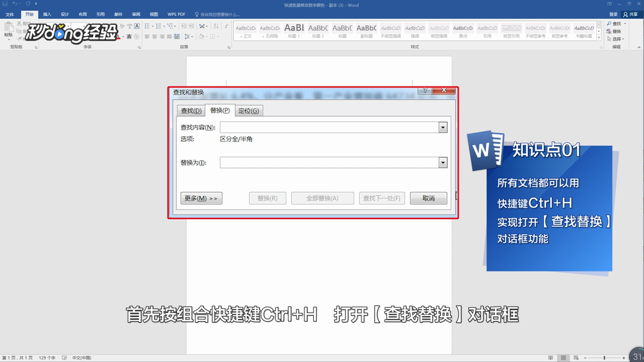Open the 选择 dropdown in editing group
This screenshot has height=362, width=644.
click(615, 39)
